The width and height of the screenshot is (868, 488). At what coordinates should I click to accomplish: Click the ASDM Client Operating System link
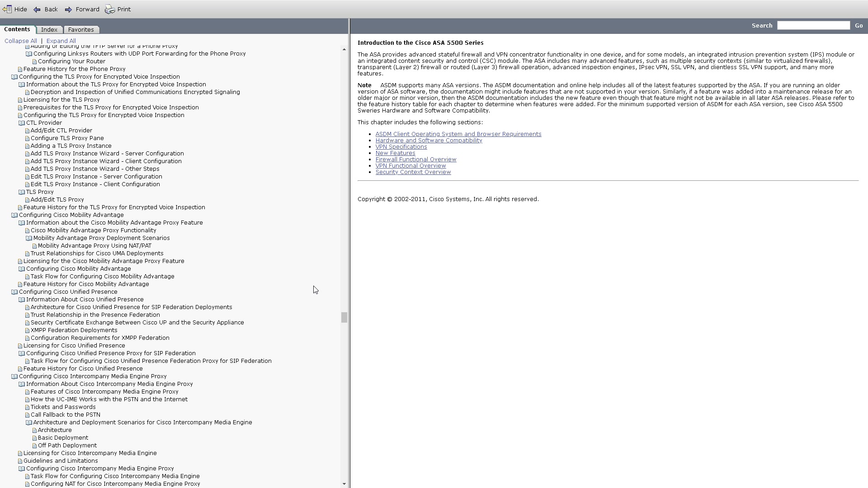tap(458, 133)
